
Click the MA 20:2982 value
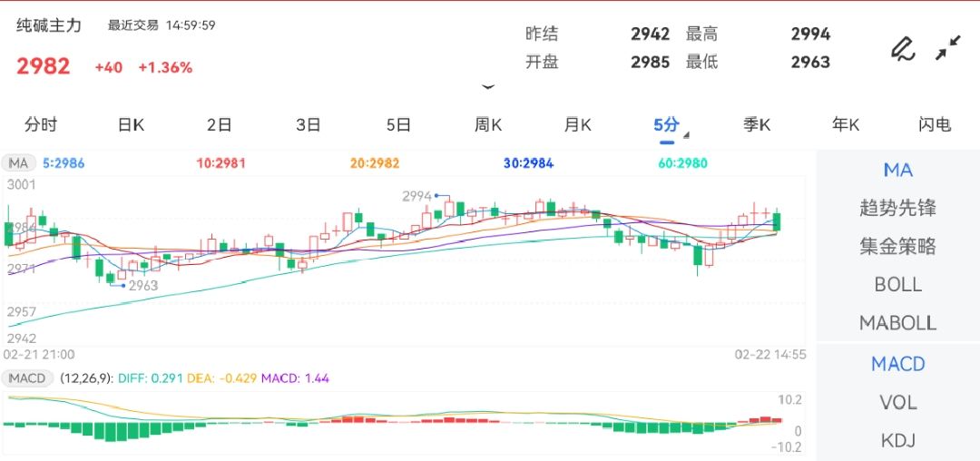click(375, 163)
